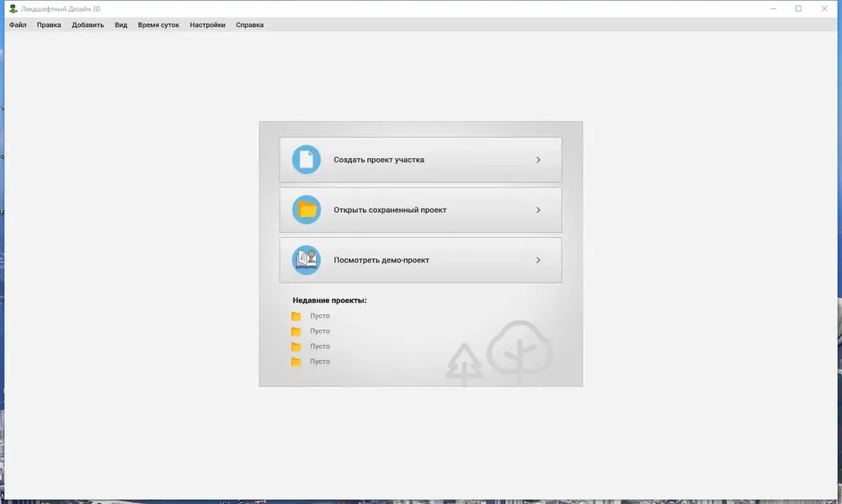Click the app logo icon in title bar

tap(13, 8)
